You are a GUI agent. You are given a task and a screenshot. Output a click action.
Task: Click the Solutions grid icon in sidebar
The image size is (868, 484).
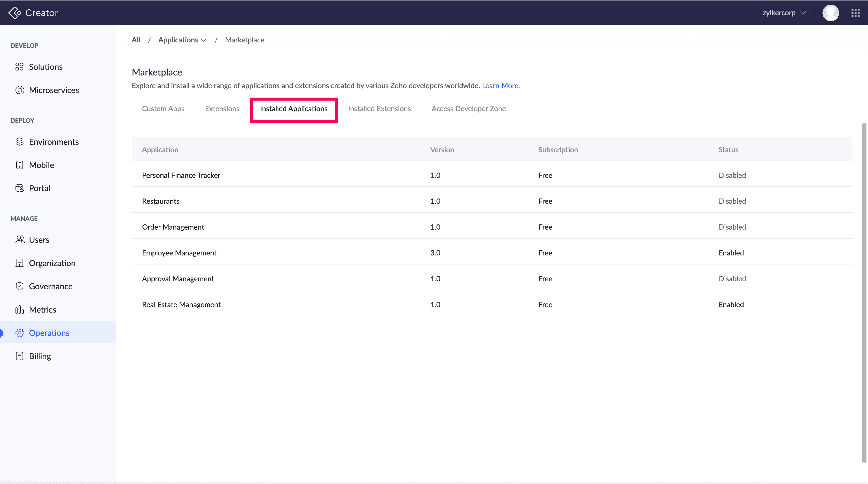[x=20, y=67]
